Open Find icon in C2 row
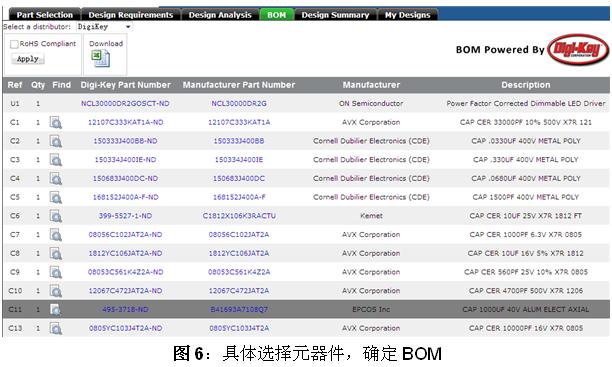 (x=56, y=141)
